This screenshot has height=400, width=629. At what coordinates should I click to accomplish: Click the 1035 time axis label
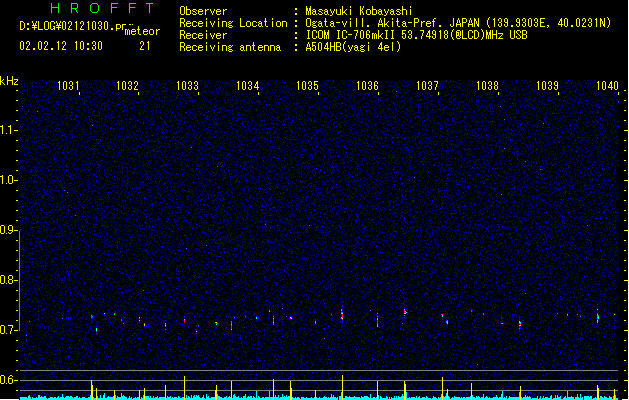[307, 86]
